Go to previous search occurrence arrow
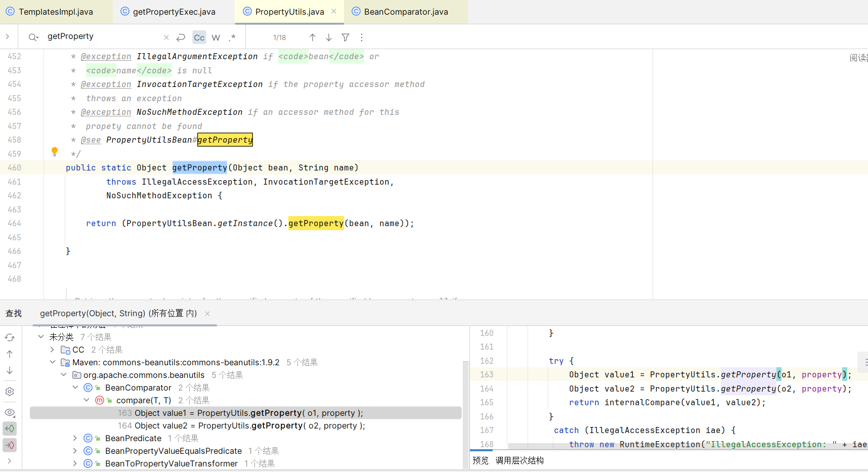The width and height of the screenshot is (868, 472). tap(313, 37)
